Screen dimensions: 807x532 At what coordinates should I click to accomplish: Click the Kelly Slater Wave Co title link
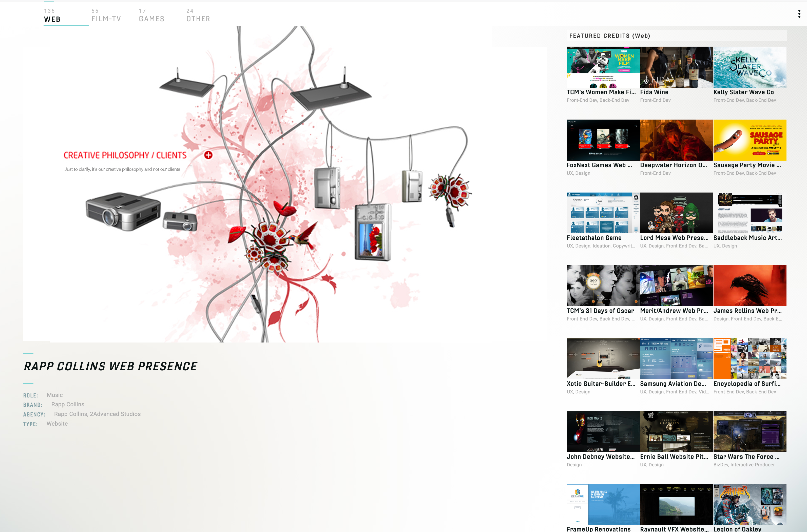(x=743, y=92)
